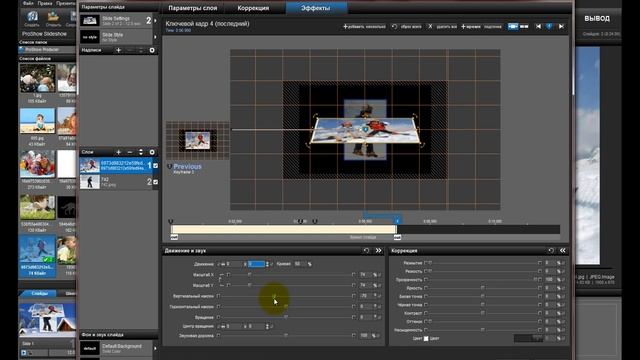
Task: Toggle the Яркость checkbox in Коррекция
Action: click(426, 288)
